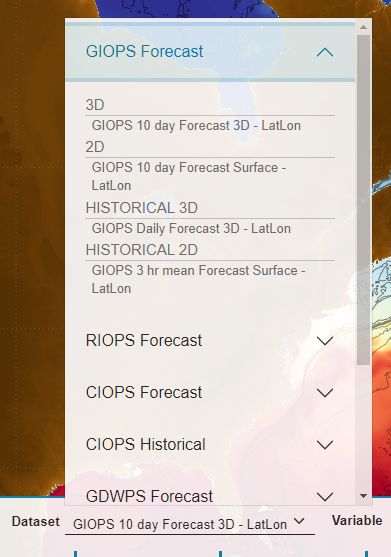Click the dataset list scrollbar thumb
Screen dimensions: 391x557
[x=363, y=200]
